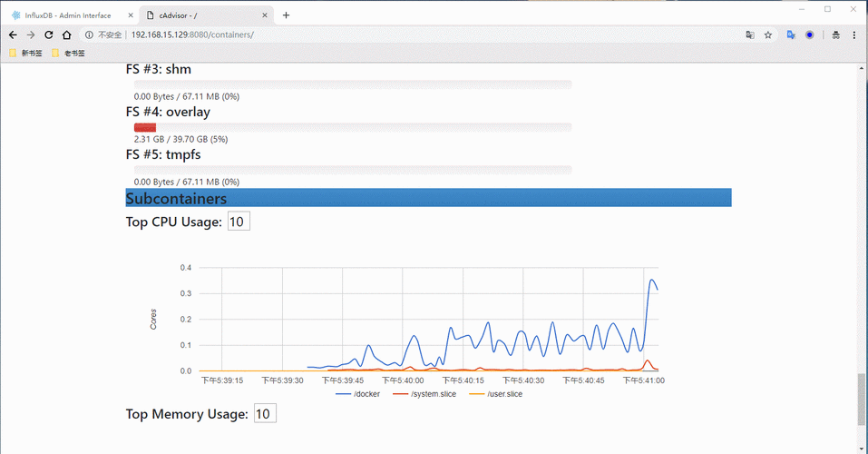The width and height of the screenshot is (868, 454).
Task: Open the blue circle extension icon
Action: click(x=809, y=35)
